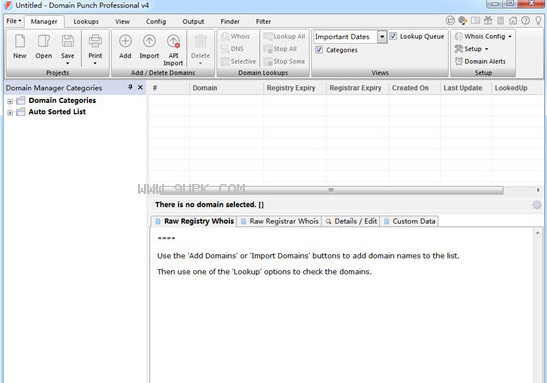
Task: Sort by the LookedUp column header
Action: (x=517, y=88)
